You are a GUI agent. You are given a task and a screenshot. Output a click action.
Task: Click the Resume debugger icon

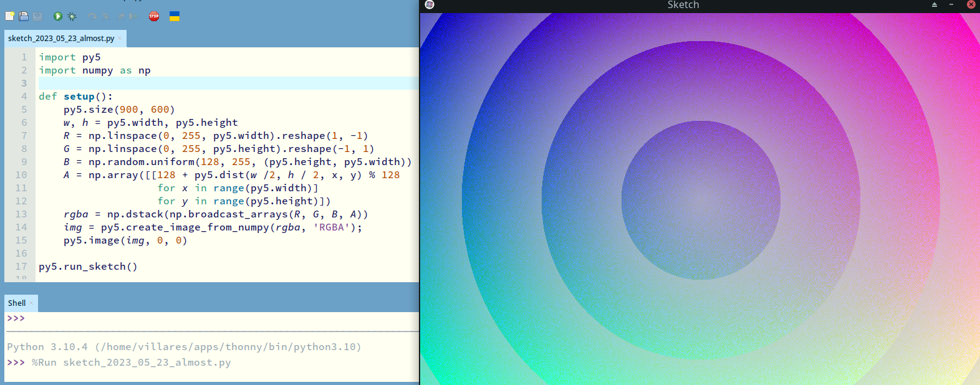[133, 16]
